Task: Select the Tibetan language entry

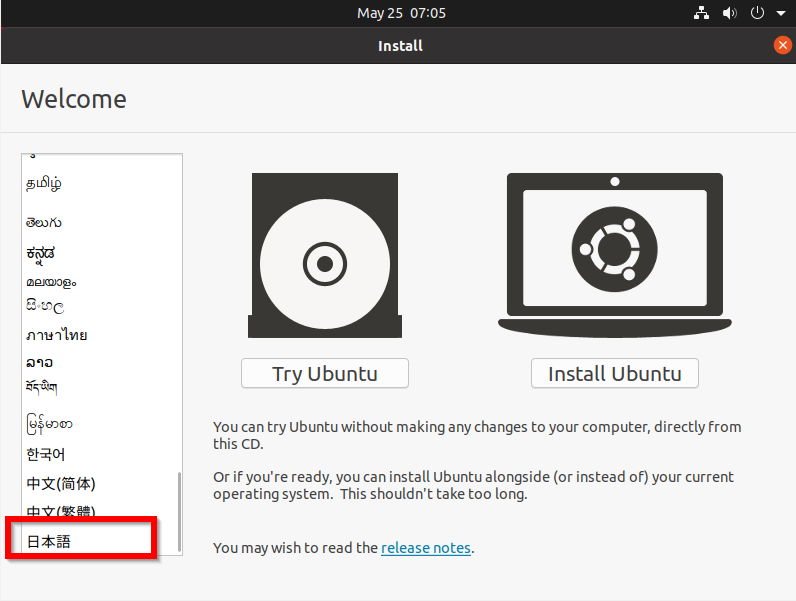Action: click(102, 388)
